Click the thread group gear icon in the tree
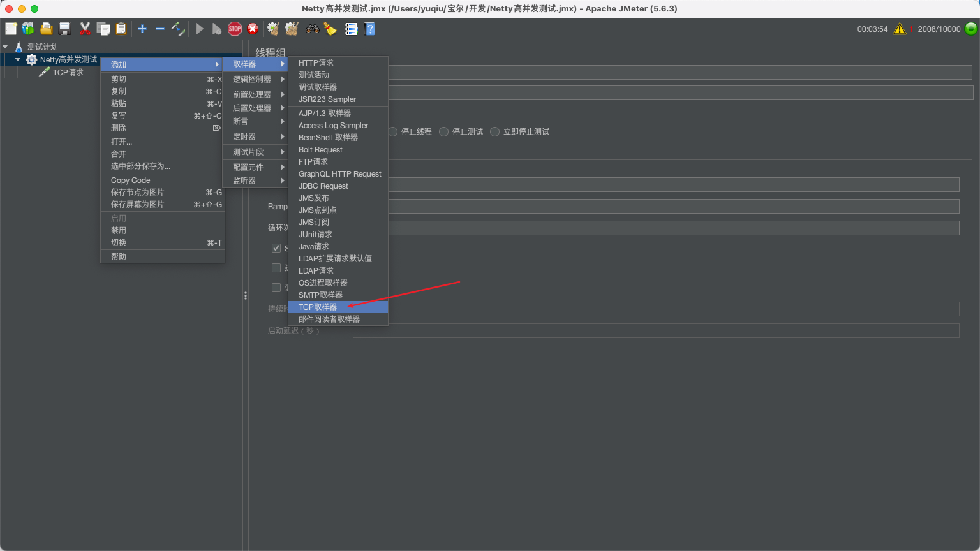 tap(31, 59)
